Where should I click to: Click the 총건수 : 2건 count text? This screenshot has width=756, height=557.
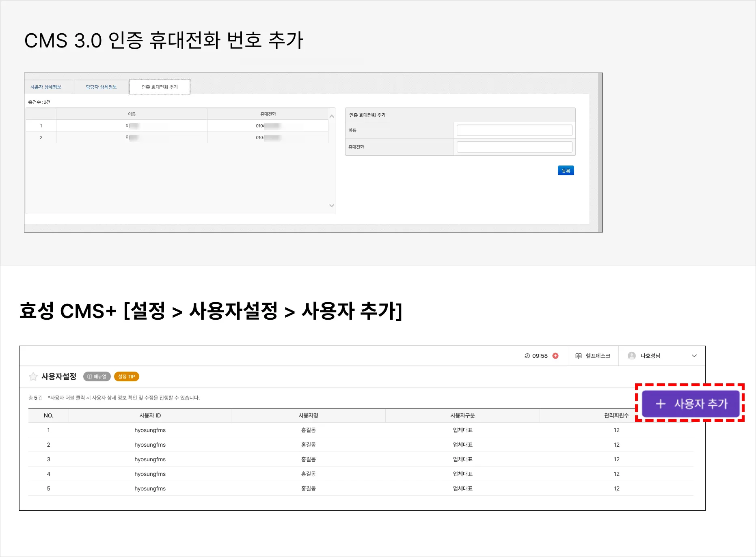coord(39,102)
